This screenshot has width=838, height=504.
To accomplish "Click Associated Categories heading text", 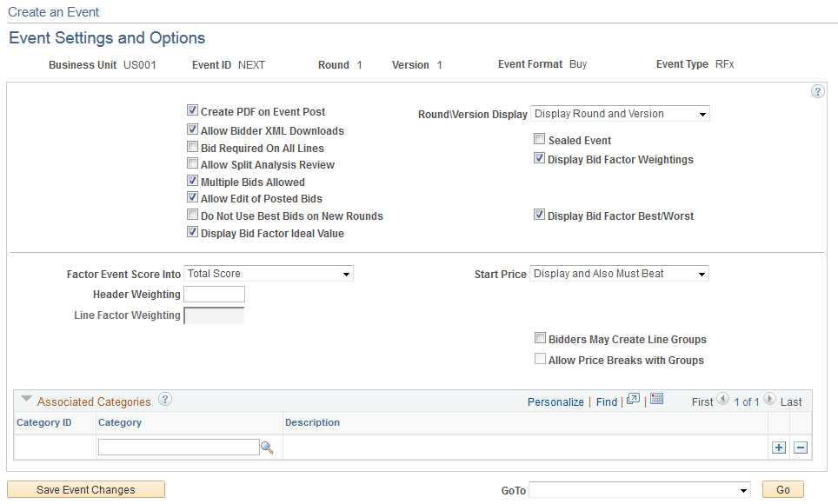I will point(94,402).
